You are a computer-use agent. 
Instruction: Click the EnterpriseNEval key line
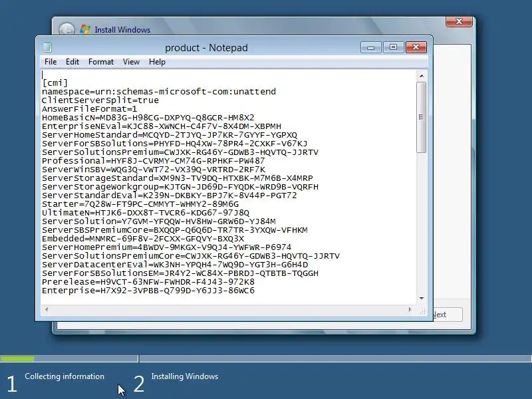click(x=162, y=126)
